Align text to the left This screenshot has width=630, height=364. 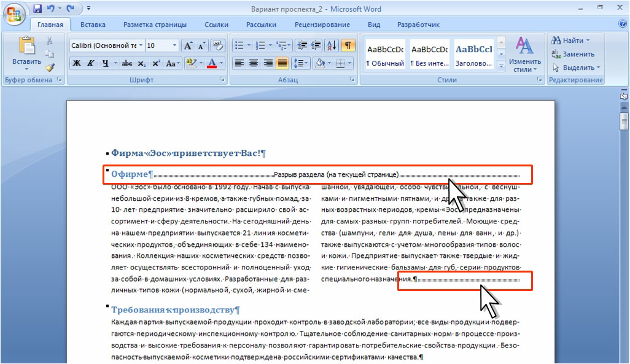click(239, 63)
